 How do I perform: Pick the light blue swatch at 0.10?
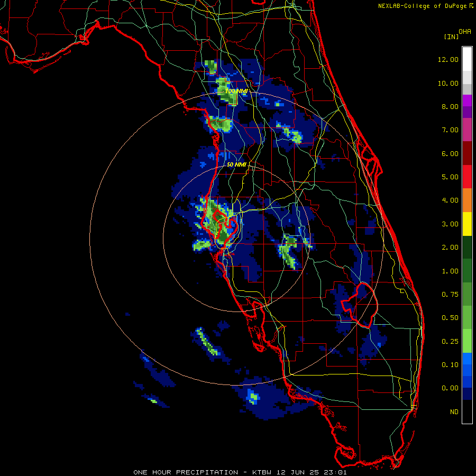(467, 359)
